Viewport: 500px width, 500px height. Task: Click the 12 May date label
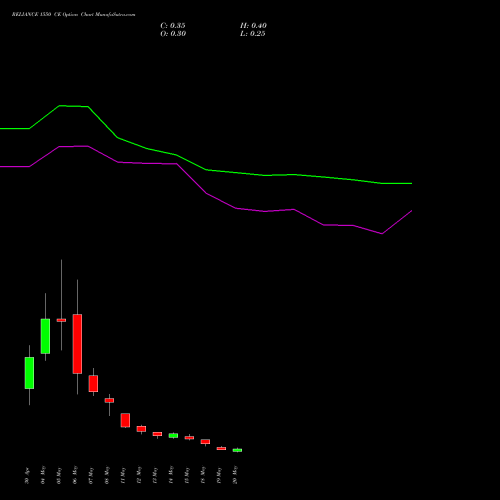point(139,476)
